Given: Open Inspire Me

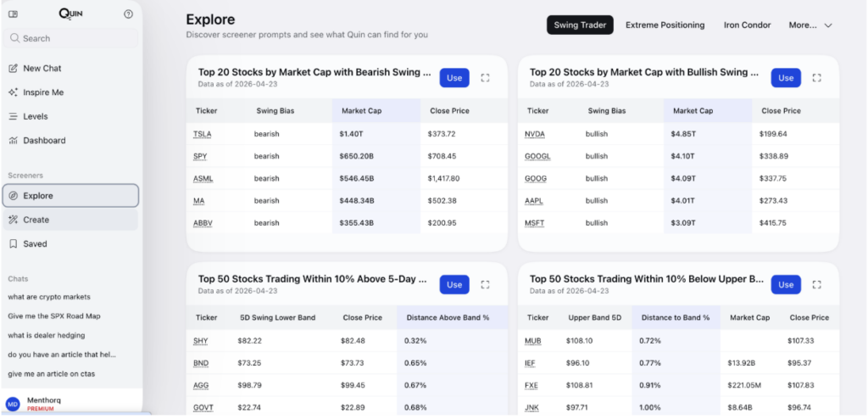Looking at the screenshot, I should (70, 92).
